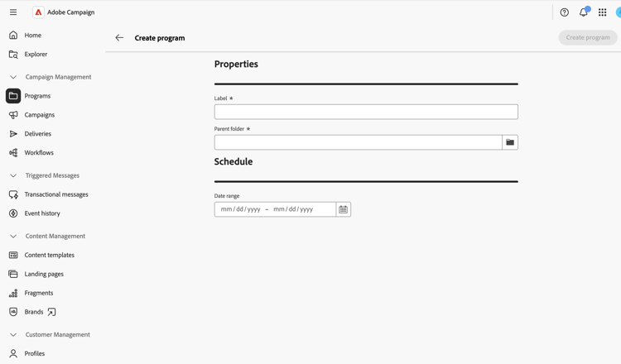Open the help question mark icon
Screen dimensions: 621x364
[x=565, y=12]
